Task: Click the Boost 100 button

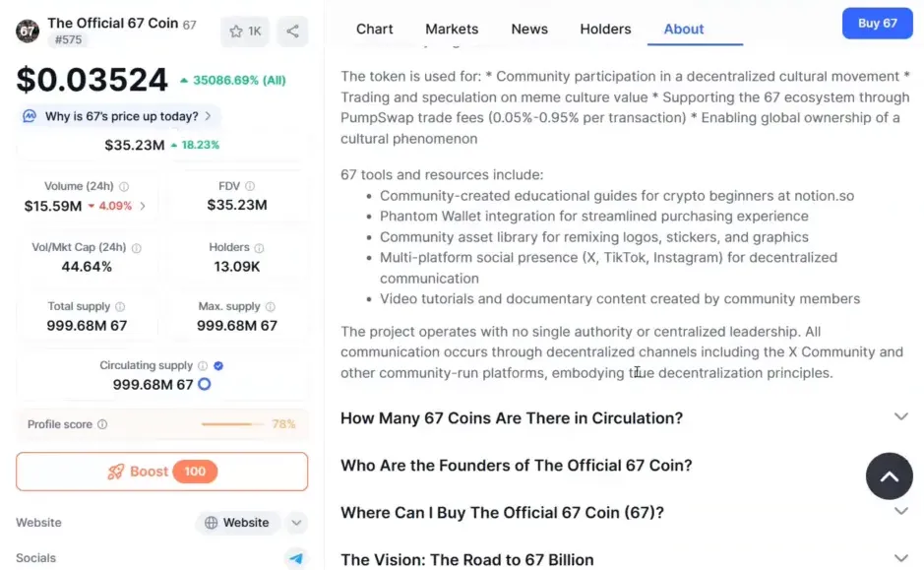Action: click(161, 471)
